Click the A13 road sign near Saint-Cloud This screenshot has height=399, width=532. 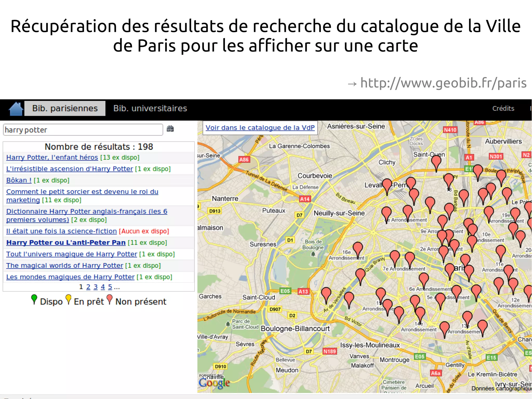point(303,291)
